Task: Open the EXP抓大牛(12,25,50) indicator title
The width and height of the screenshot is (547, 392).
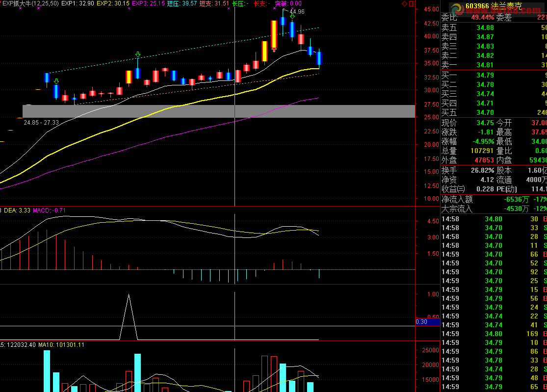Action: click(30, 3)
